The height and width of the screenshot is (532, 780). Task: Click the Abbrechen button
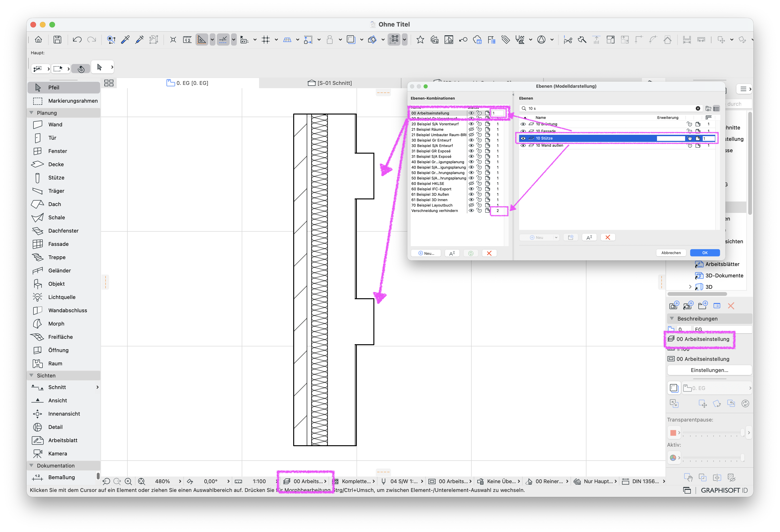click(x=671, y=252)
